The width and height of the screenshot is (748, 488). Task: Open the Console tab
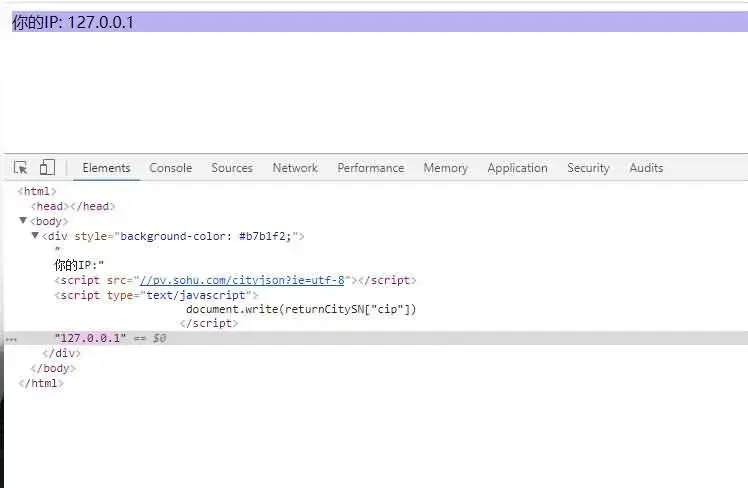[170, 168]
